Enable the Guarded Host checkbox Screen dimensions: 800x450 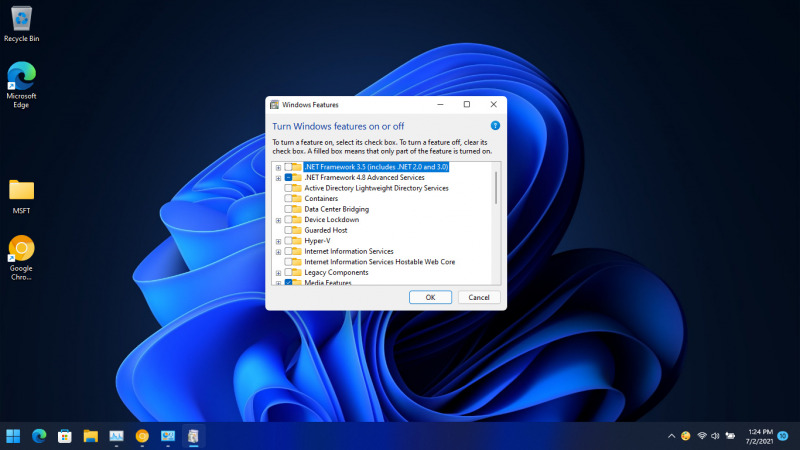[288, 230]
